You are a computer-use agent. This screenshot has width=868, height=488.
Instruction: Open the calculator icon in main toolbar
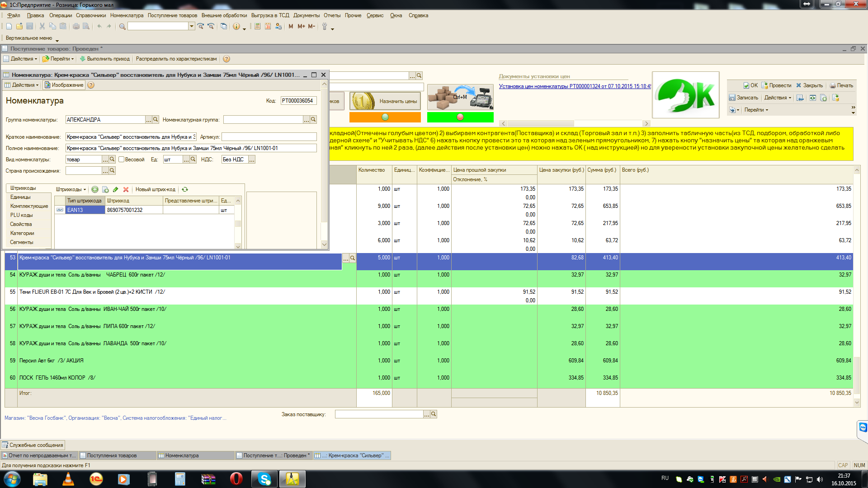257,27
